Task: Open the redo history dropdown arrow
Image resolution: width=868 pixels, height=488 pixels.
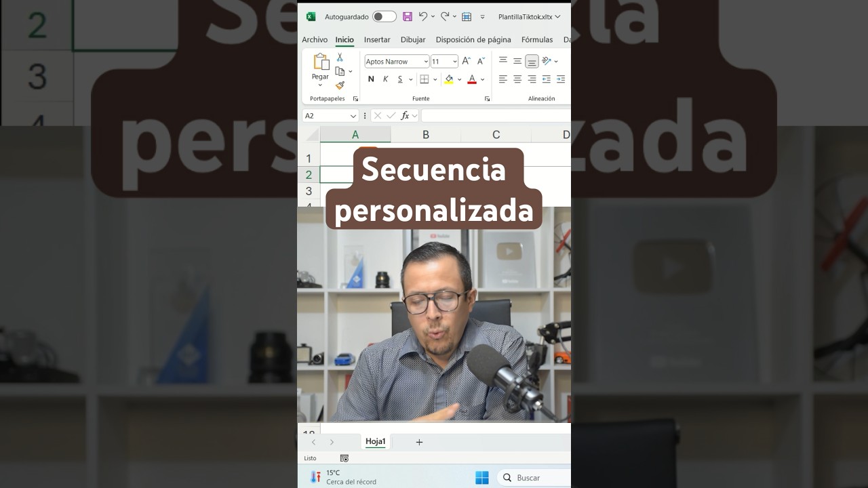Action: coord(454,16)
